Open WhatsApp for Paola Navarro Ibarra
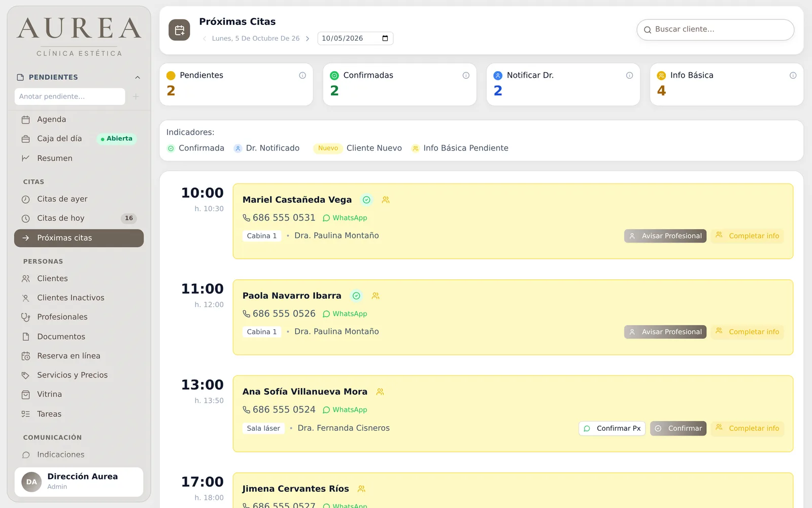 pyautogui.click(x=345, y=314)
